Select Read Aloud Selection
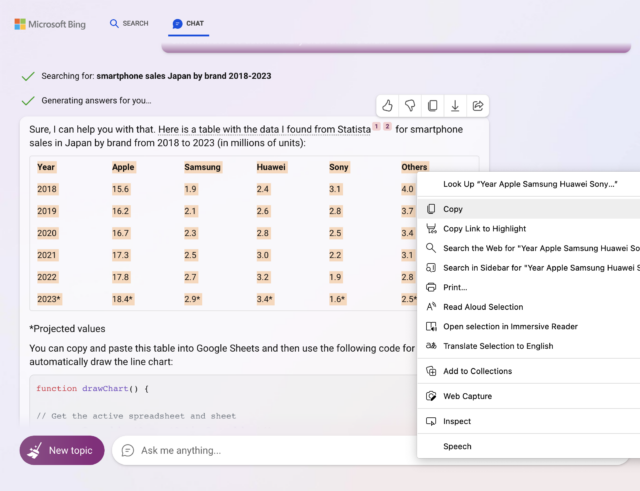The width and height of the screenshot is (640, 491). pyautogui.click(x=529, y=307)
